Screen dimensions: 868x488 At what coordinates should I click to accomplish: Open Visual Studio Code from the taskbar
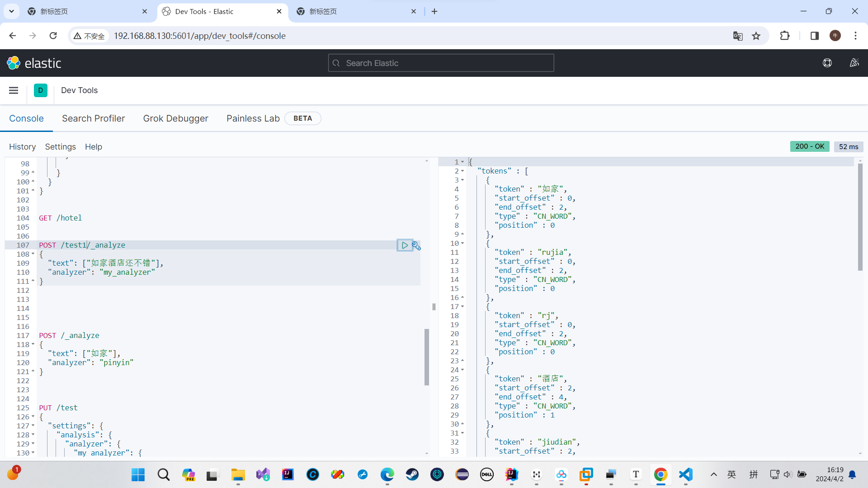(x=685, y=474)
